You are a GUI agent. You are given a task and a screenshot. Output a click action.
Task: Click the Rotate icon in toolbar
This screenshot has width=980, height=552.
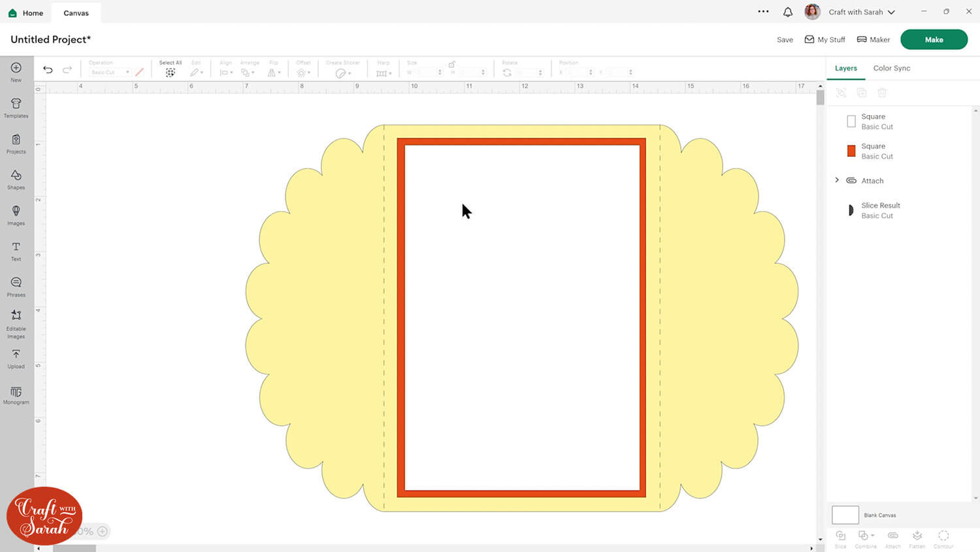coord(507,73)
